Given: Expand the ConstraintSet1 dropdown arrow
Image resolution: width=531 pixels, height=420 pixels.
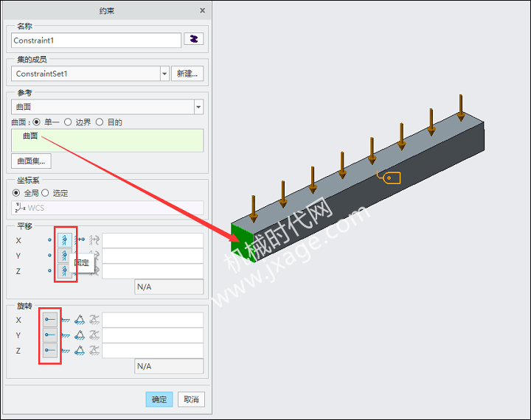Looking at the screenshot, I should coord(164,74).
